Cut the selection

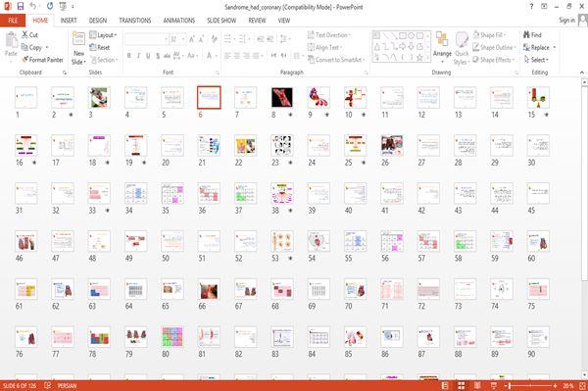pos(30,35)
